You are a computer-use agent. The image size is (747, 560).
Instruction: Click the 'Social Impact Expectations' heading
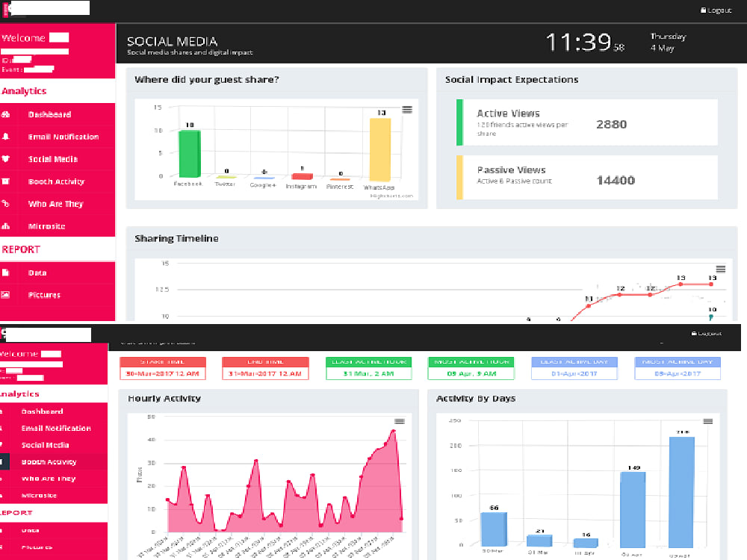[x=512, y=80]
